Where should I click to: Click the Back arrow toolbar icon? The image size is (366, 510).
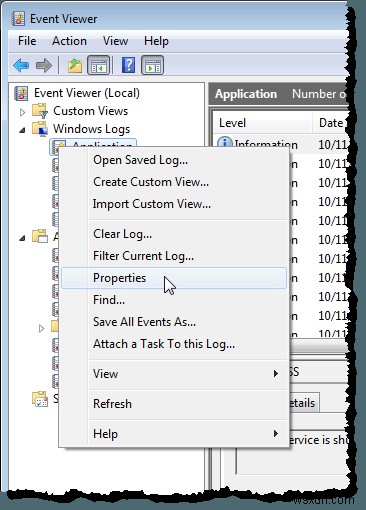[x=21, y=65]
